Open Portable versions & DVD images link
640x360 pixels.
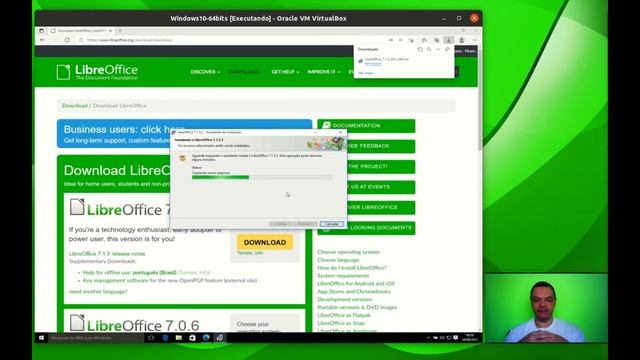(357, 307)
